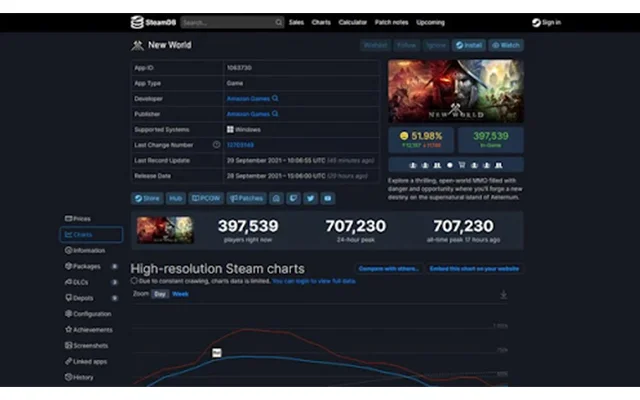Click the New World header artwork image

(x=456, y=91)
